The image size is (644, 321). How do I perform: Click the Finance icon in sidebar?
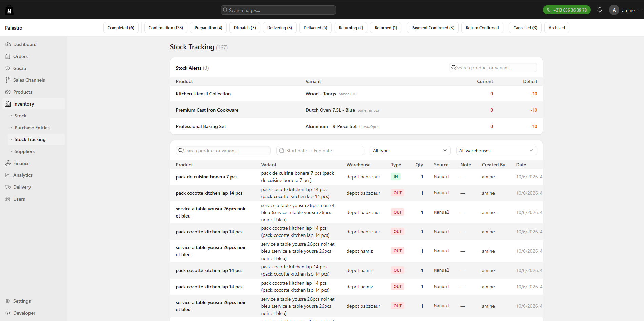coord(8,163)
